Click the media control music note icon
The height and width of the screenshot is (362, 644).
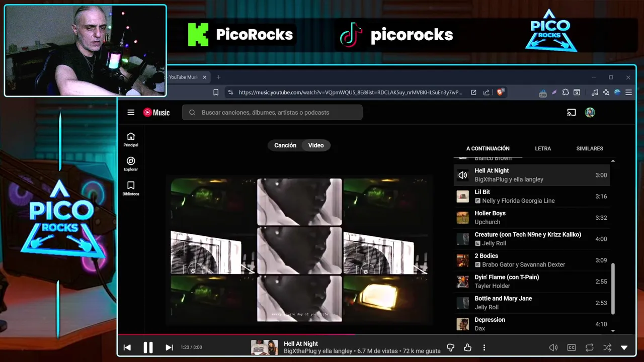595,93
